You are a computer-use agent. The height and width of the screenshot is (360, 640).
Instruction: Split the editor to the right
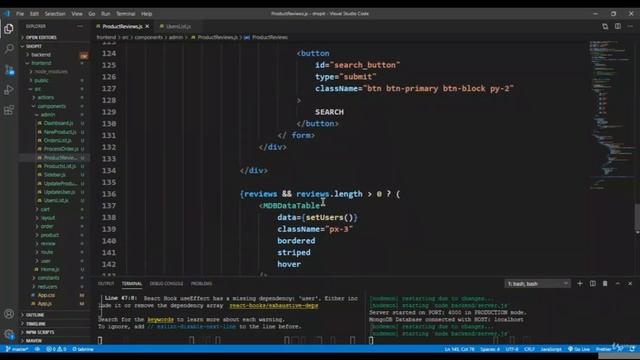(618, 27)
